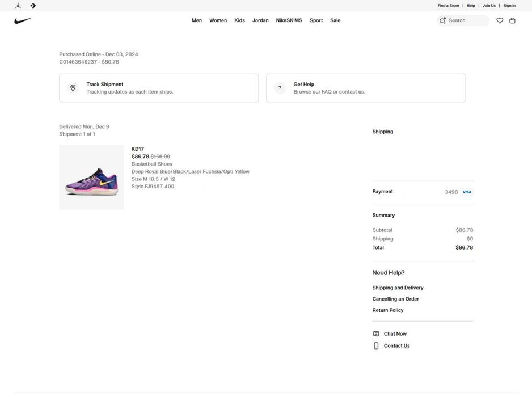Click the Get Help question mark icon
Screen dimensions: 532x397
click(x=280, y=88)
